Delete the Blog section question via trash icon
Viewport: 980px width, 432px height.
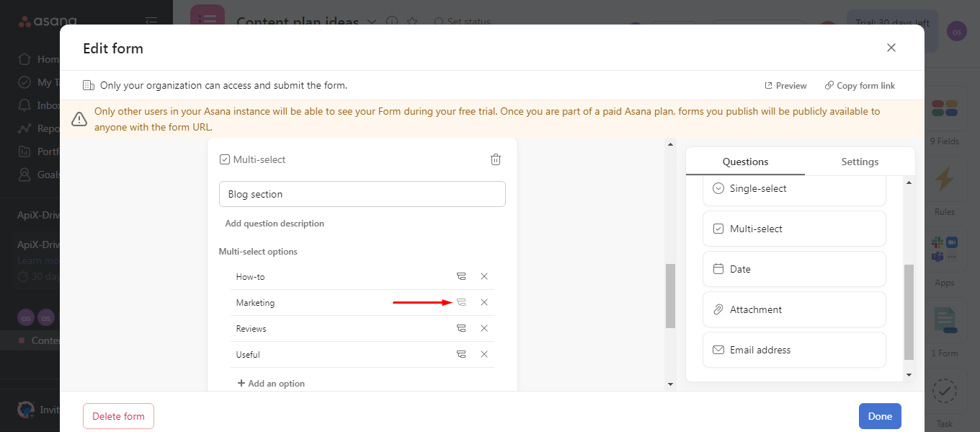click(x=495, y=159)
